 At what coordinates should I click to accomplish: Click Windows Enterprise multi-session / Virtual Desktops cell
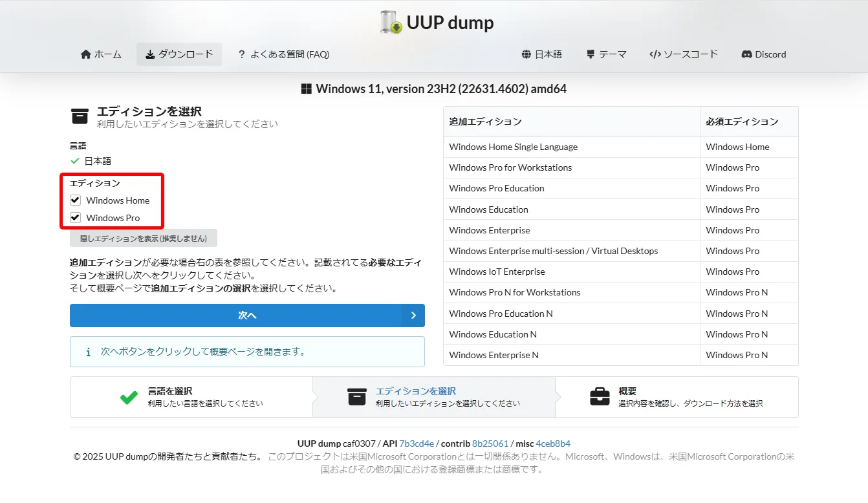coord(572,251)
